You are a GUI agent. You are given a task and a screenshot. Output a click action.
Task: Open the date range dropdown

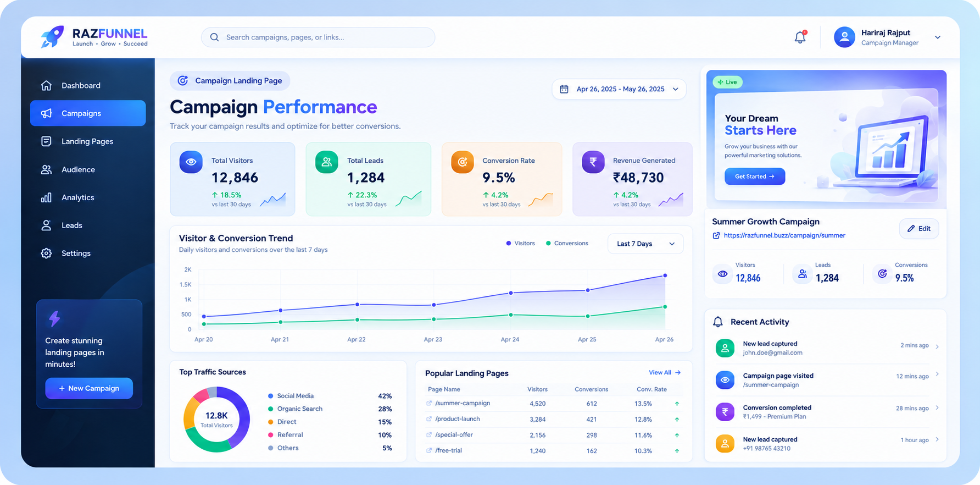pos(619,89)
